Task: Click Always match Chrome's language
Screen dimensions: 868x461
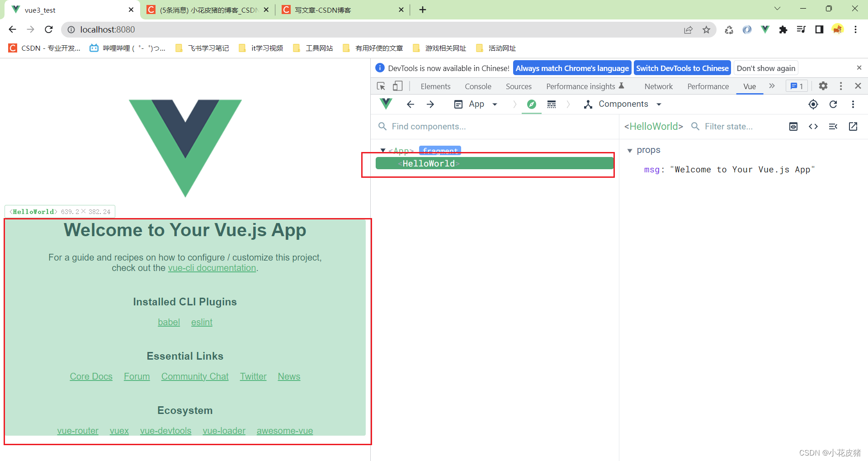Action: tap(572, 68)
